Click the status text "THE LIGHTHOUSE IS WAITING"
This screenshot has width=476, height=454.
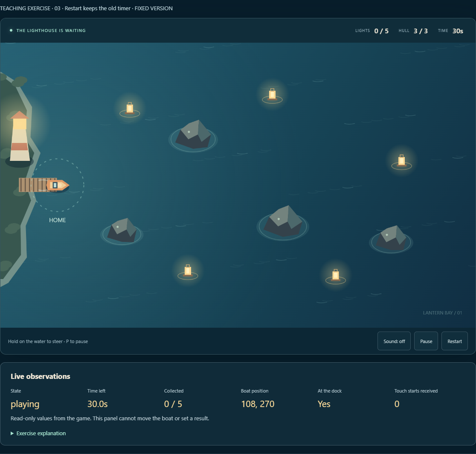pyautogui.click(x=51, y=31)
